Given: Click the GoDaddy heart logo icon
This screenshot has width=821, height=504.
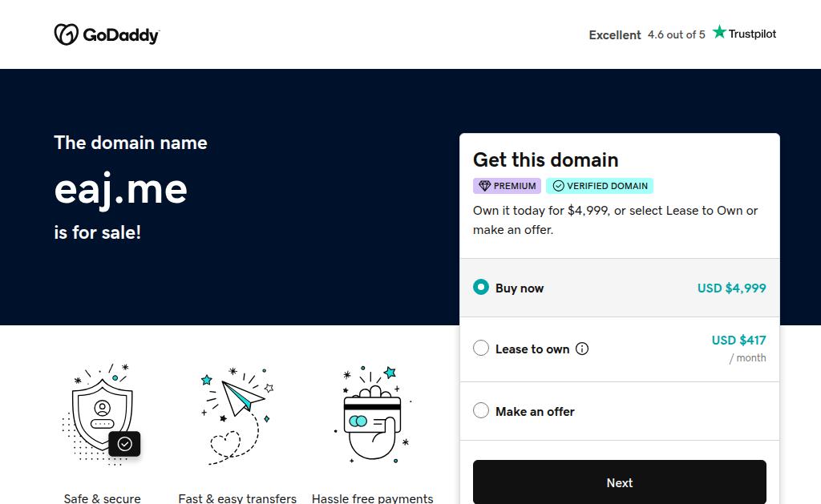Looking at the screenshot, I should click(x=67, y=34).
